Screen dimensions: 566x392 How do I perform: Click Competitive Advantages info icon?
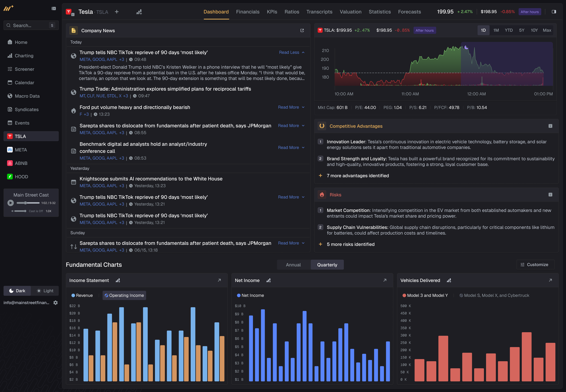[x=550, y=126]
